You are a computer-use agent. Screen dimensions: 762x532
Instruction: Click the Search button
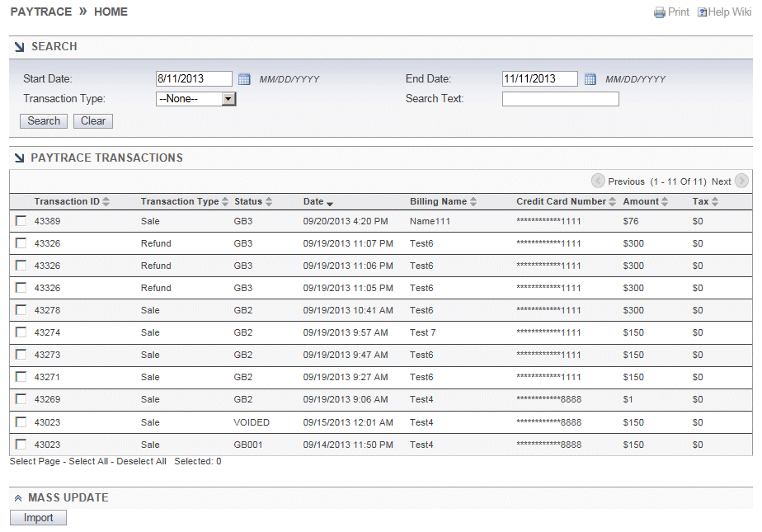44,121
